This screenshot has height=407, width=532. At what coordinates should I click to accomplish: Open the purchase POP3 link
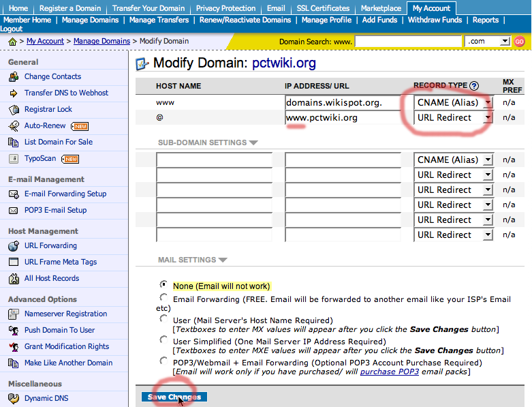pyautogui.click(x=389, y=372)
